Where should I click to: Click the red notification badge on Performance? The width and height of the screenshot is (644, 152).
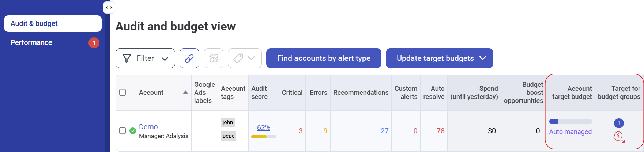tap(94, 43)
